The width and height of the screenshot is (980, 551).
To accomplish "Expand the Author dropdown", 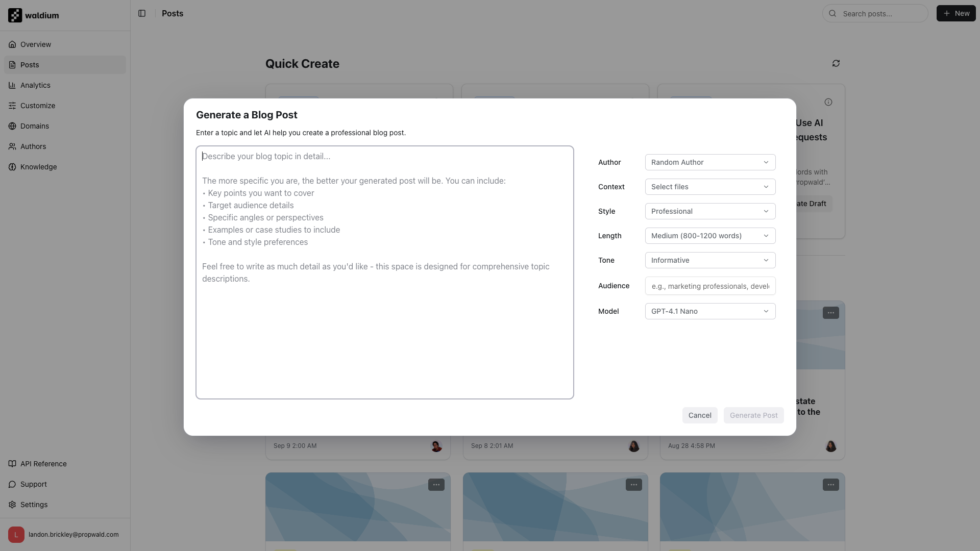I will 710,162.
